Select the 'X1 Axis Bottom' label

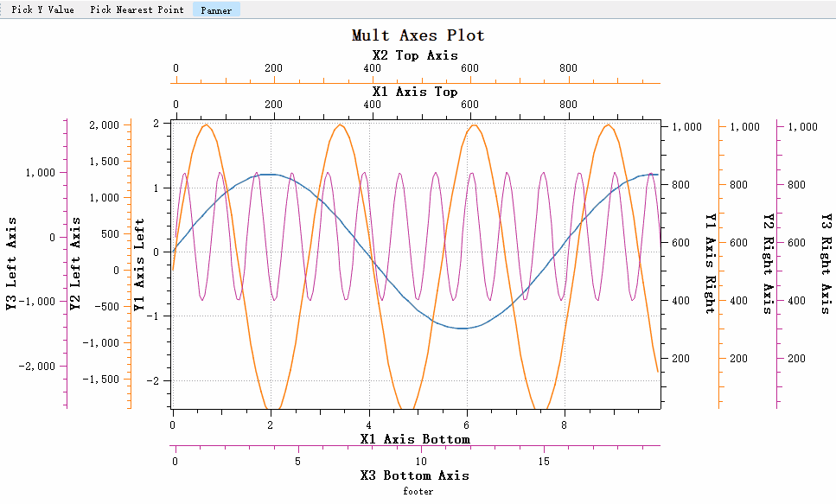coord(415,439)
